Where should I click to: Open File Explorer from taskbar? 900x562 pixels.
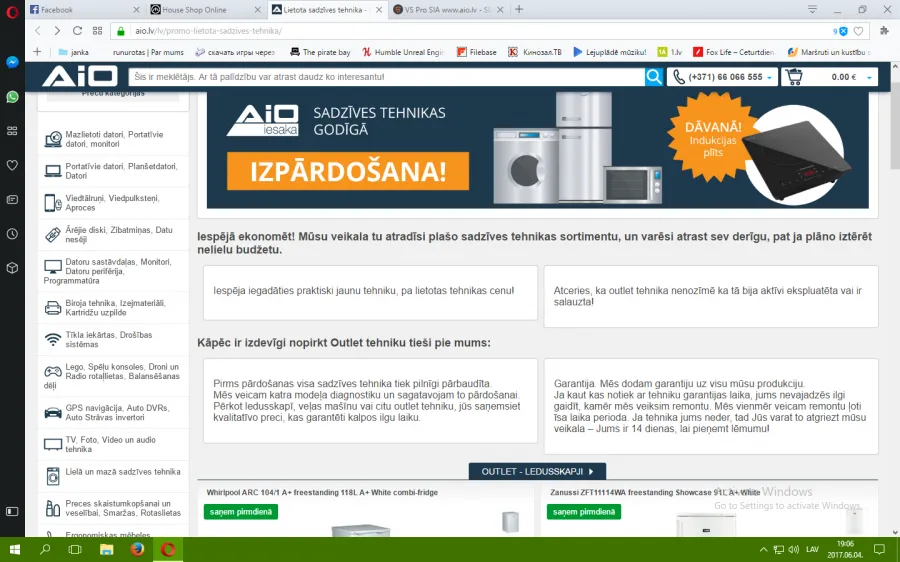click(x=106, y=549)
